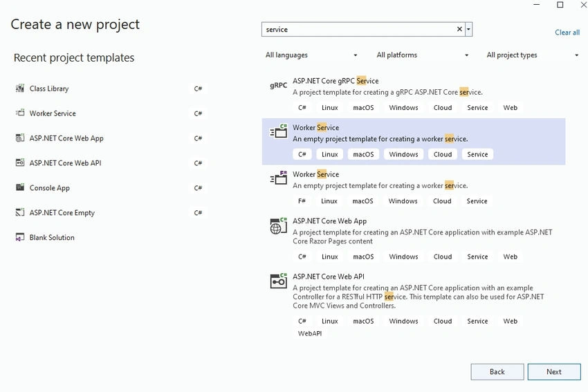The image size is (588, 392).
Task: Open the All project types dropdown
Action: (533, 55)
